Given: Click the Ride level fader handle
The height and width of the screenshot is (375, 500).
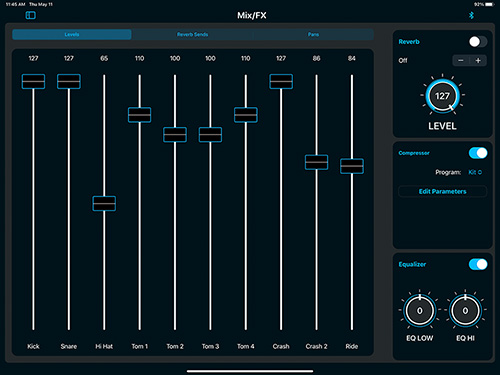Looking at the screenshot, I should coord(352,166).
